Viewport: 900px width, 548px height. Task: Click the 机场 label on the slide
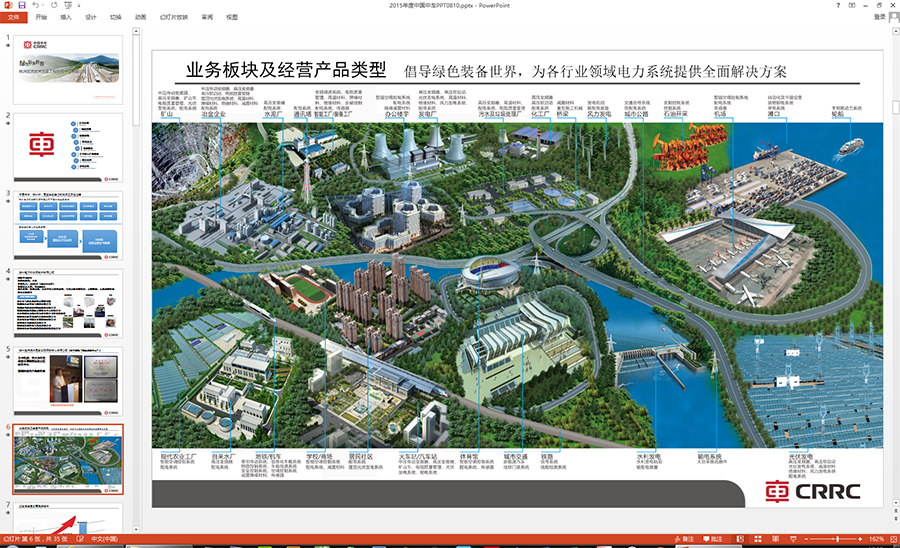[x=720, y=114]
